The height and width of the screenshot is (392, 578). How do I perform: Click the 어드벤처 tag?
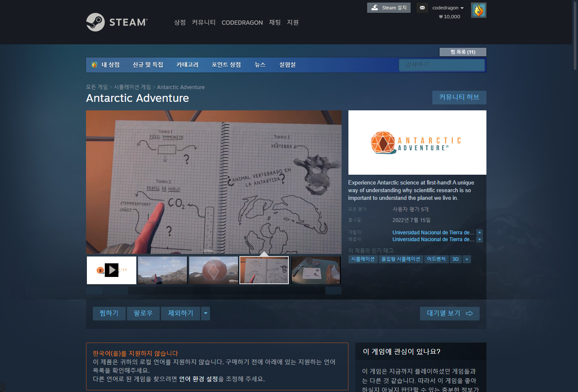[436, 259]
